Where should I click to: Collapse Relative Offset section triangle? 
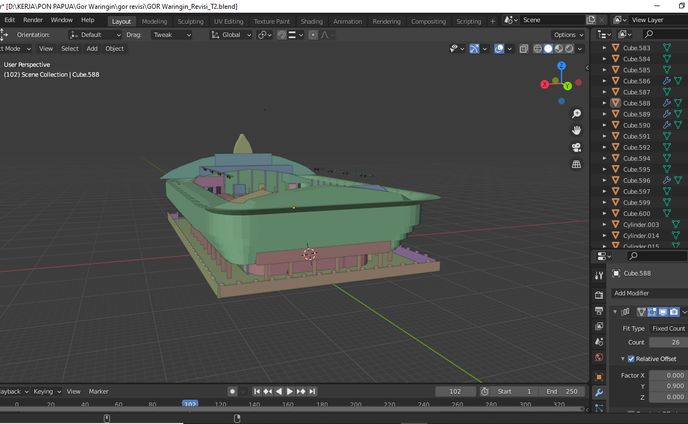[623, 359]
